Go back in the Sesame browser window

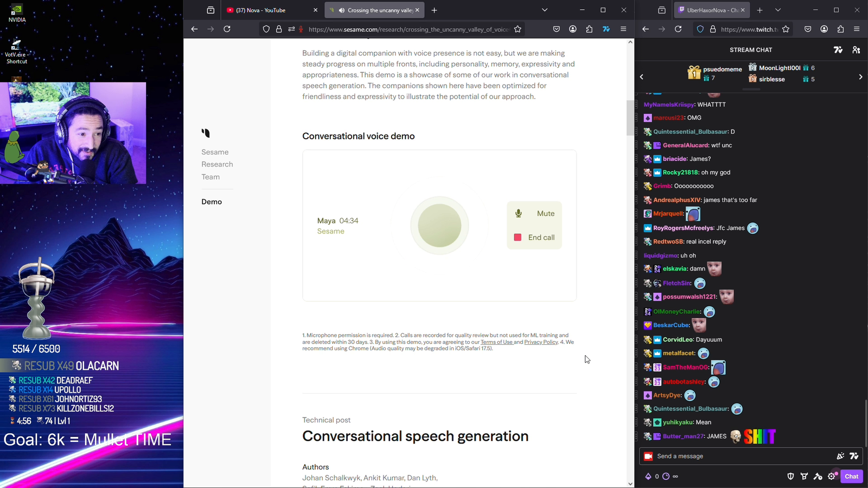194,29
